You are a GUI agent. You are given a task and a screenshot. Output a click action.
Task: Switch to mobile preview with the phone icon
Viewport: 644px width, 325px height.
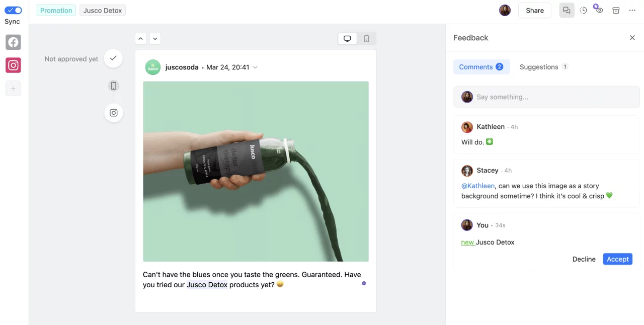point(366,38)
